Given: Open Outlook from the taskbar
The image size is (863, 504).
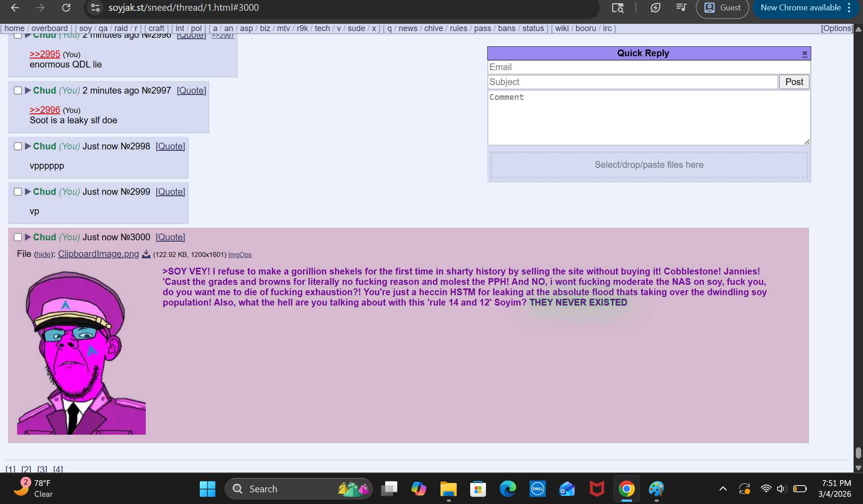Looking at the screenshot, I should 567,489.
